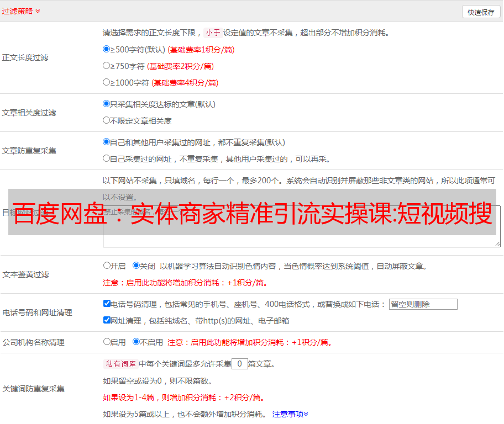Screen dimensions: 504x424
Task: Enable 公司机构名称清理 with 启用
Action: 107,342
